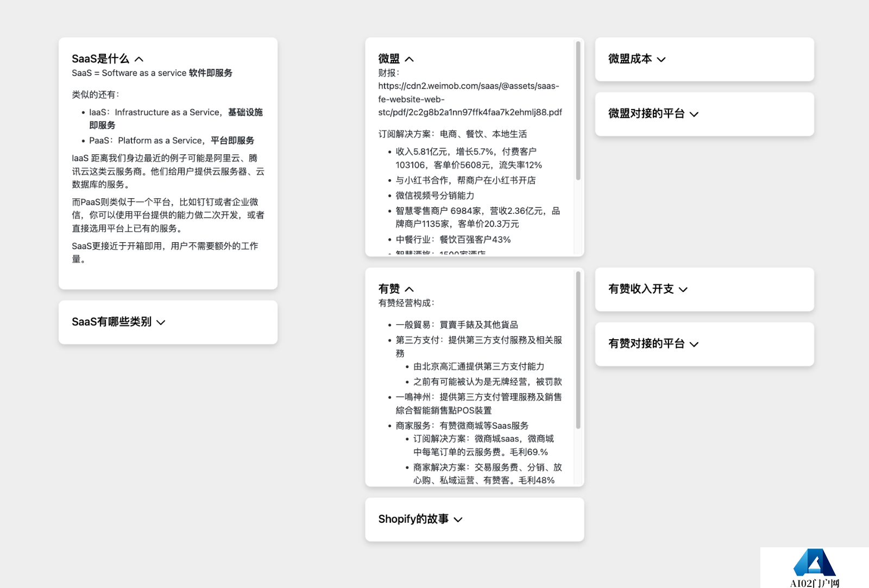Click the '与小红书合作' bullet
This screenshot has height=588, width=869.
click(465, 180)
